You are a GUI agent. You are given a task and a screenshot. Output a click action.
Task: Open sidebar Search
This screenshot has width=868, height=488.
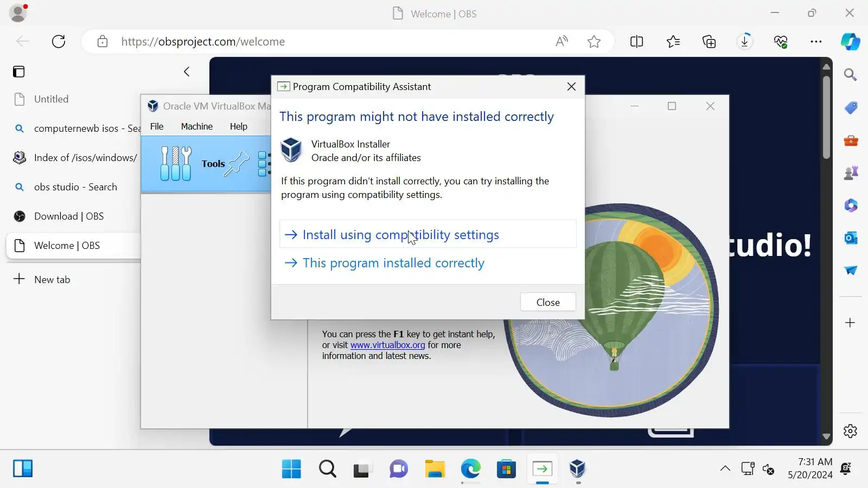[851, 74]
